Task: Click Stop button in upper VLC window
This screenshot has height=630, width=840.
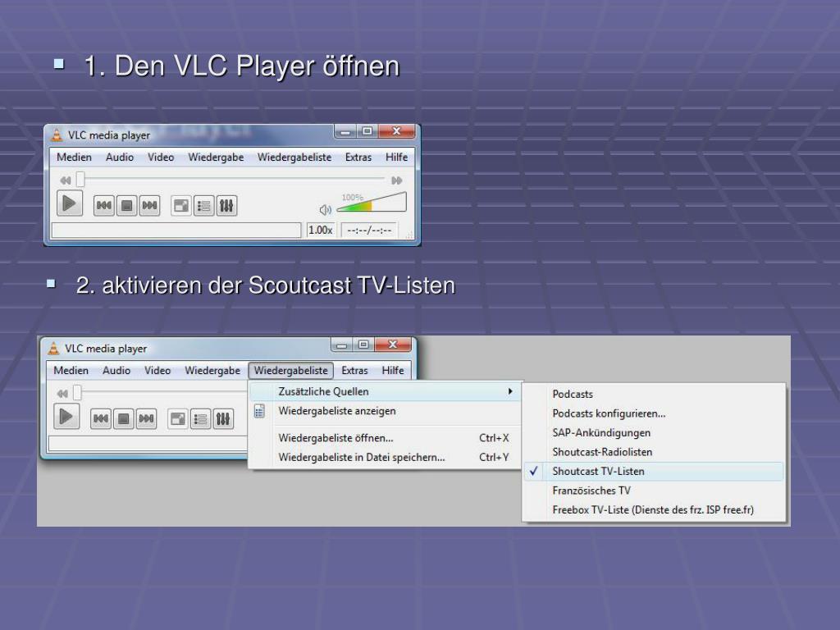Action: pyautogui.click(x=126, y=206)
